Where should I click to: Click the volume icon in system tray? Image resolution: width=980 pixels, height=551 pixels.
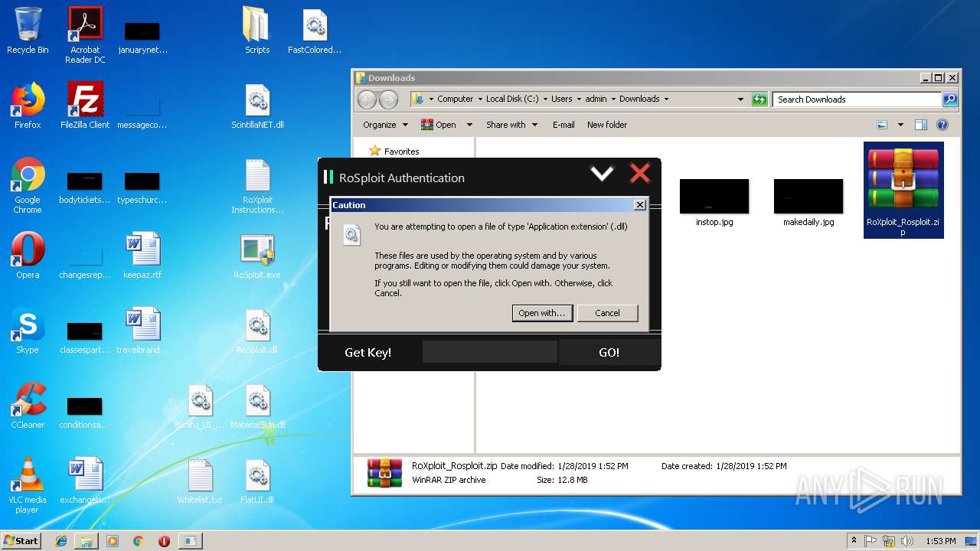tap(906, 541)
